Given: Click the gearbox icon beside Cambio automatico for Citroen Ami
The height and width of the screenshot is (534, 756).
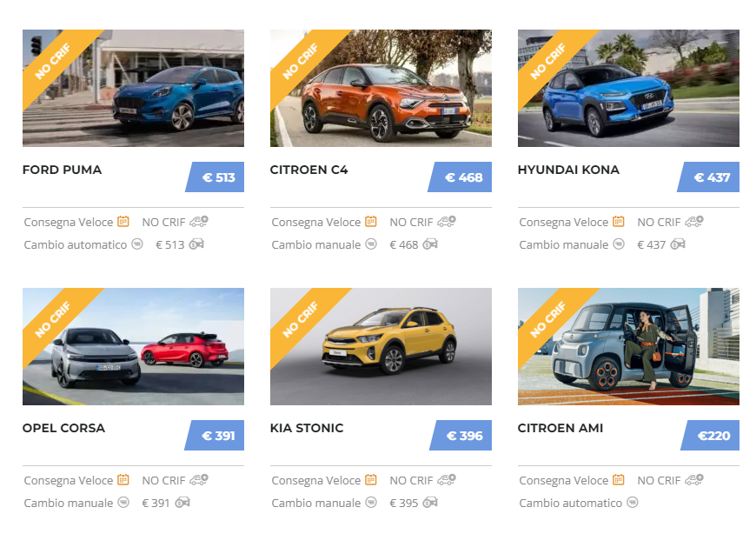Looking at the screenshot, I should 633,503.
